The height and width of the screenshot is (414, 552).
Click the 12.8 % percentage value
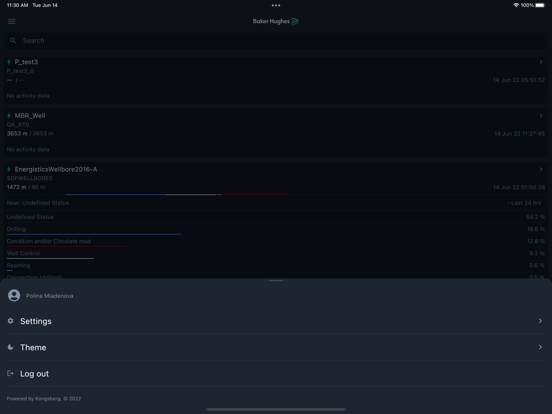point(536,242)
